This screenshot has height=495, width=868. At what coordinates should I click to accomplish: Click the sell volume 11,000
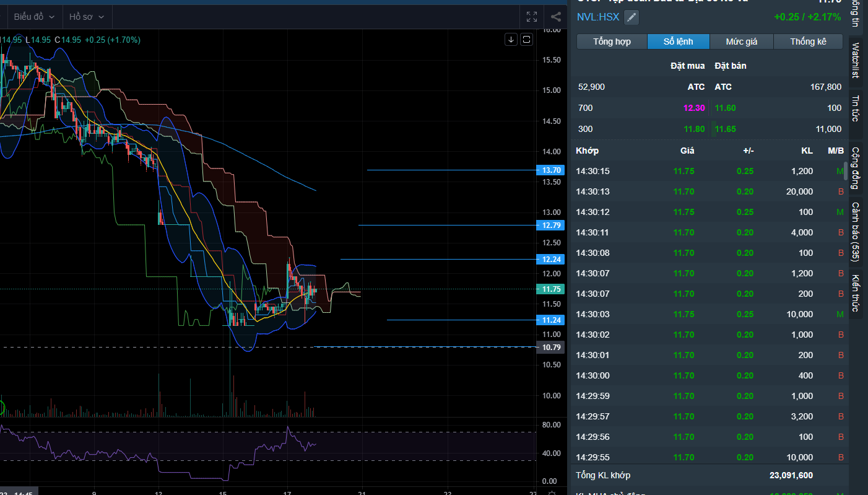tap(829, 129)
